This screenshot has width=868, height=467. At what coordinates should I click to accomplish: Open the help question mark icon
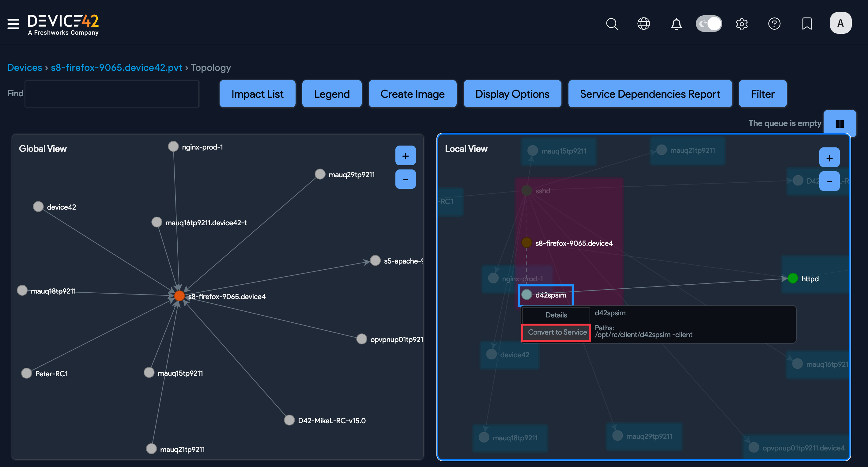tap(774, 24)
